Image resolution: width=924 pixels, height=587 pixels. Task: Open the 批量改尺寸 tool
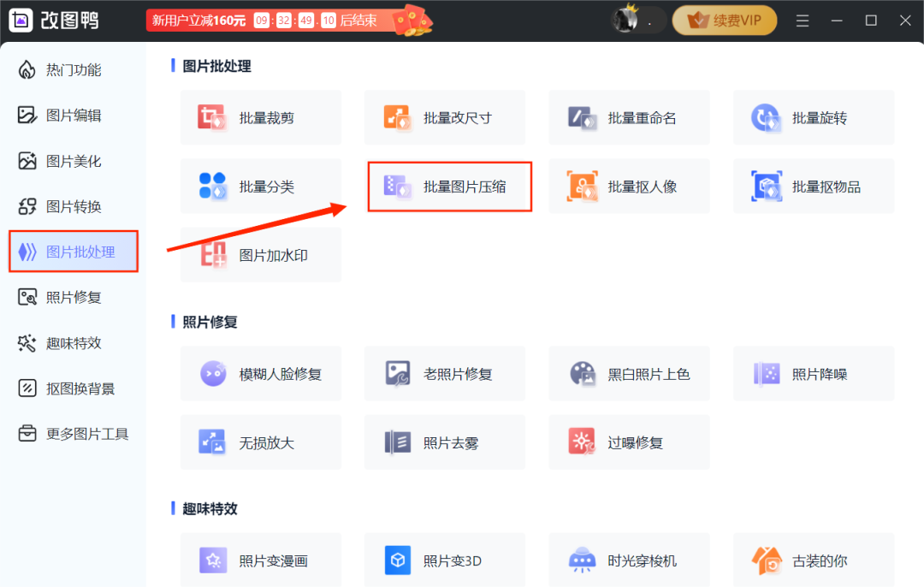(444, 117)
